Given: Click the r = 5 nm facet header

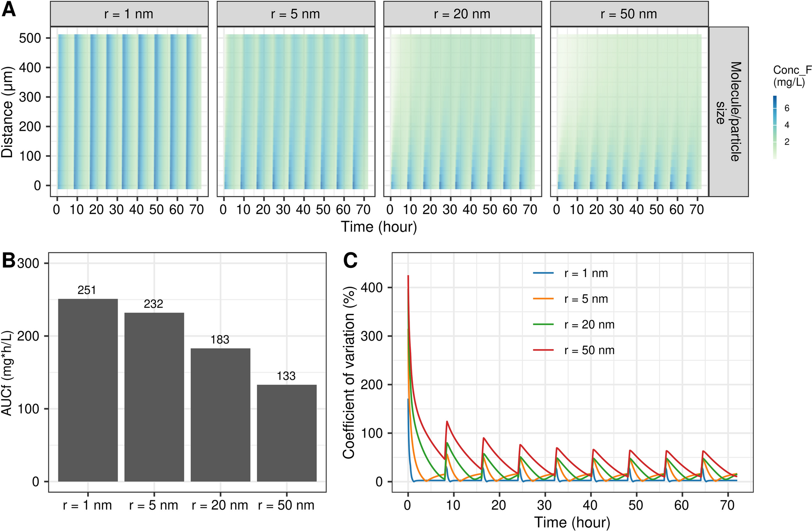Looking at the screenshot, I should [296, 14].
